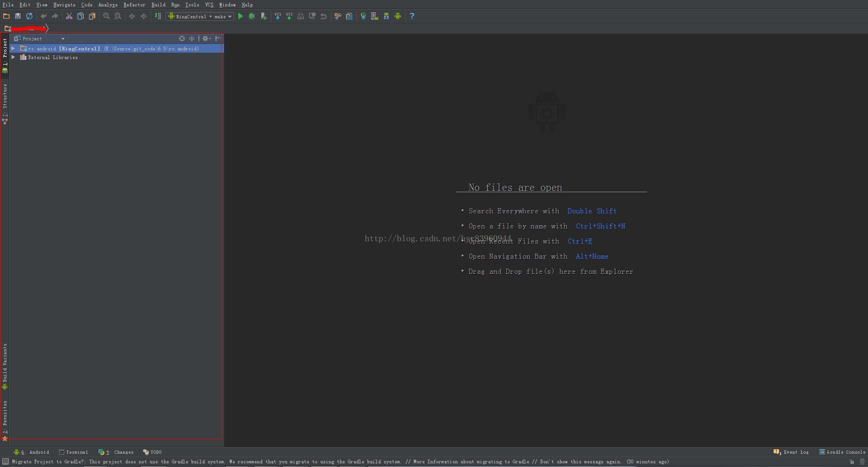
Task: Start Debug with the bug icon
Action: pyautogui.click(x=252, y=16)
